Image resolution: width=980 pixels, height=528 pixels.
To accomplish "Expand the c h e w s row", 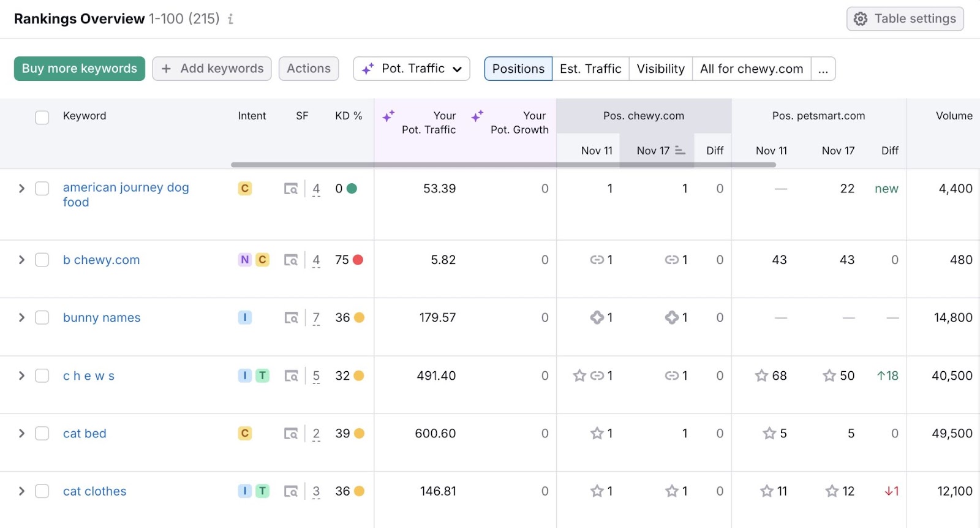I will point(21,375).
